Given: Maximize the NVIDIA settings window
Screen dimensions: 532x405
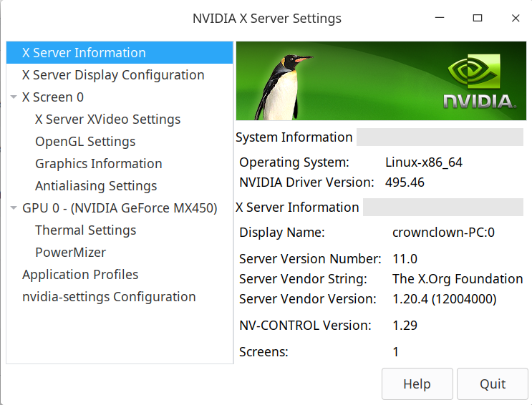Looking at the screenshot, I should pyautogui.click(x=478, y=19).
